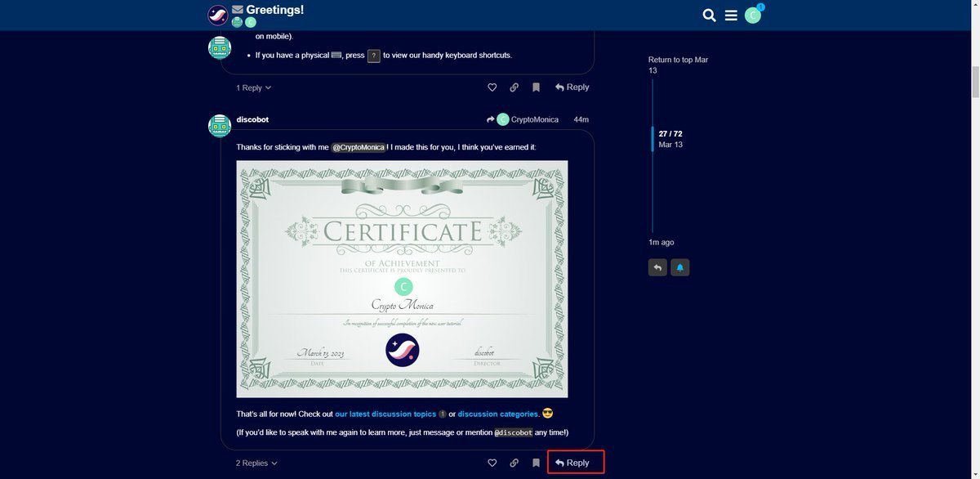Expand the "1 Reply" list
This screenshot has height=479, width=980.
click(254, 87)
